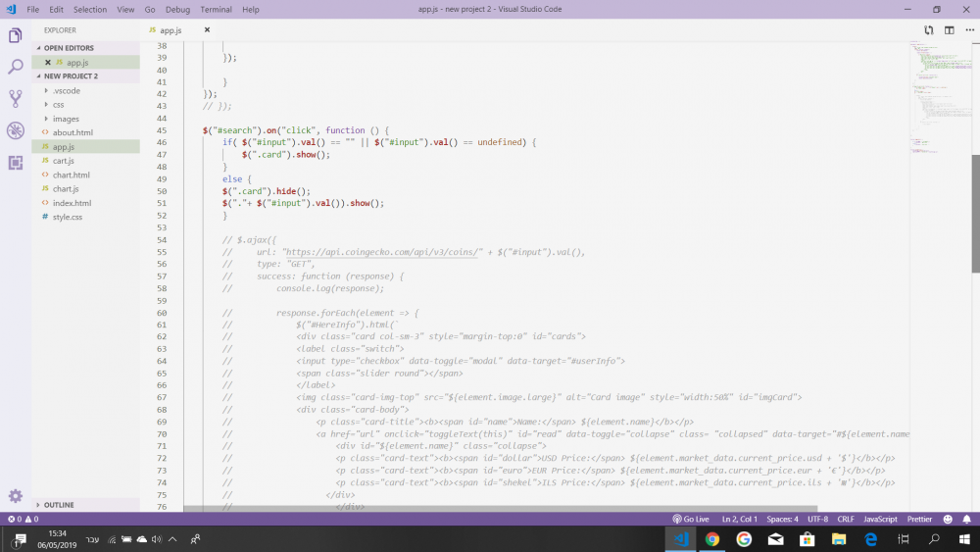Click the coingecko API URL link
This screenshot has height=552, width=980.
click(382, 252)
